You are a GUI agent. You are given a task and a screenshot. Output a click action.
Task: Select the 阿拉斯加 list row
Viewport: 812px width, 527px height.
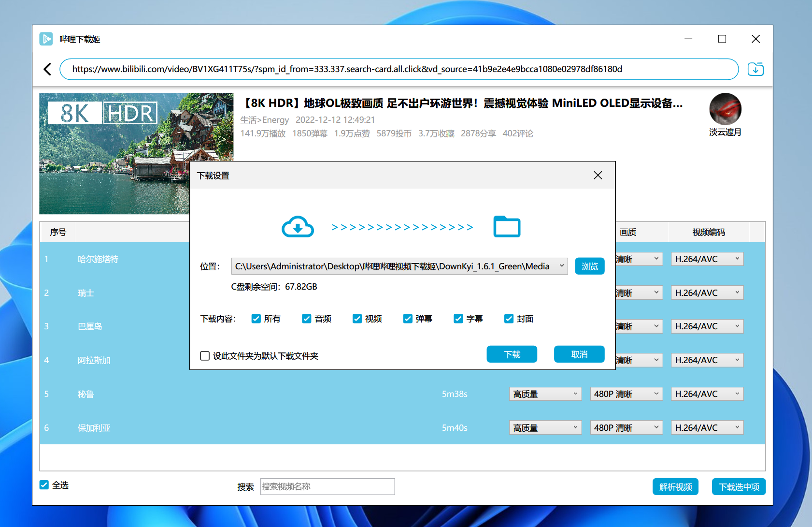pos(115,360)
